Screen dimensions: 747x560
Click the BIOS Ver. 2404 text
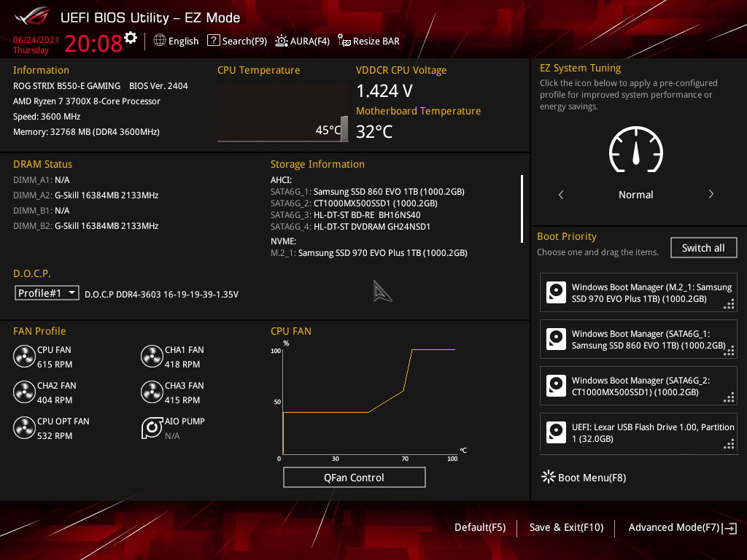158,86
